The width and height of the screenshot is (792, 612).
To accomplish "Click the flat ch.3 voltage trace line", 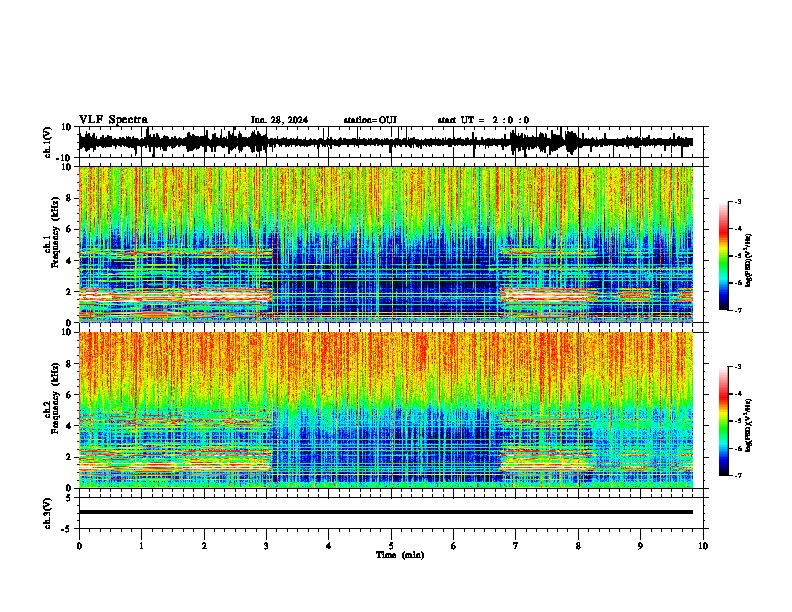I will tap(386, 512).
